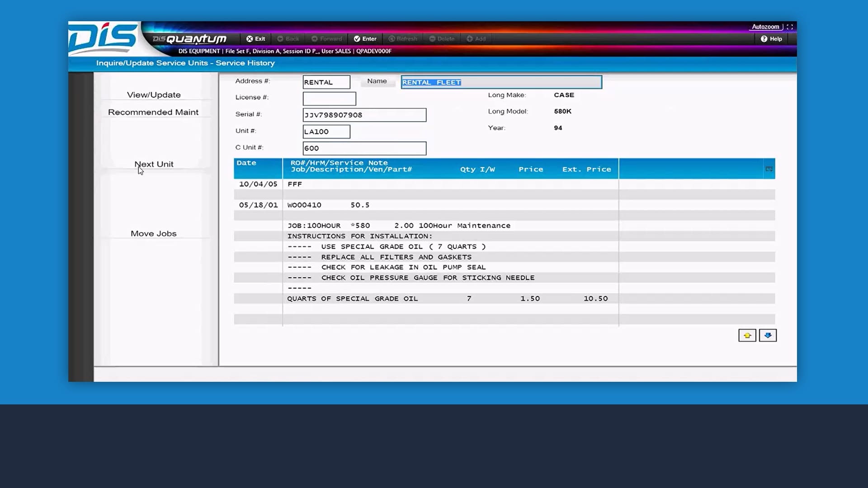Click the Long Make value CASE
This screenshot has width=868, height=488.
(x=564, y=95)
